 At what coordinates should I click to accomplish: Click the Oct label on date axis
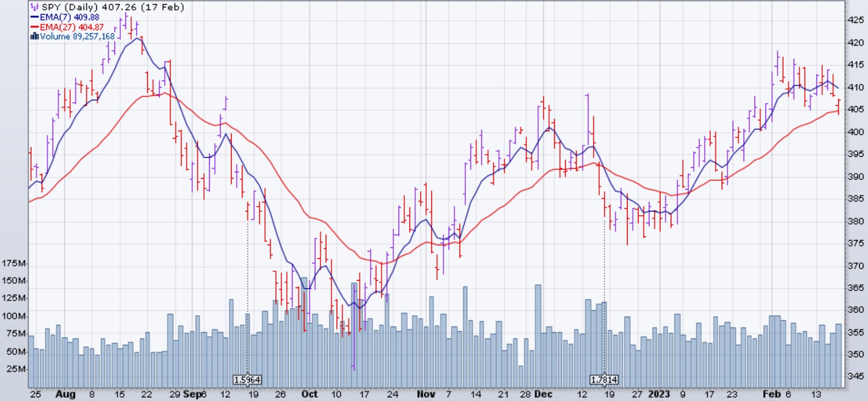click(310, 394)
